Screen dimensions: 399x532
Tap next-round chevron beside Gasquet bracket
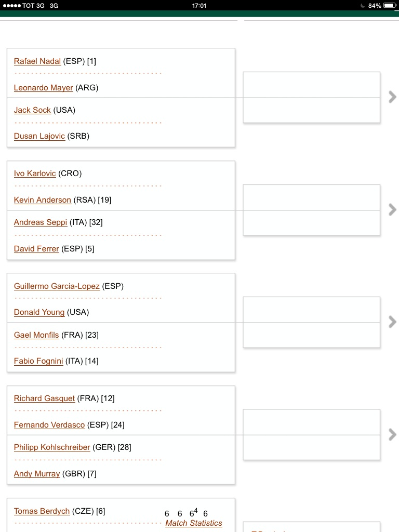point(392,435)
